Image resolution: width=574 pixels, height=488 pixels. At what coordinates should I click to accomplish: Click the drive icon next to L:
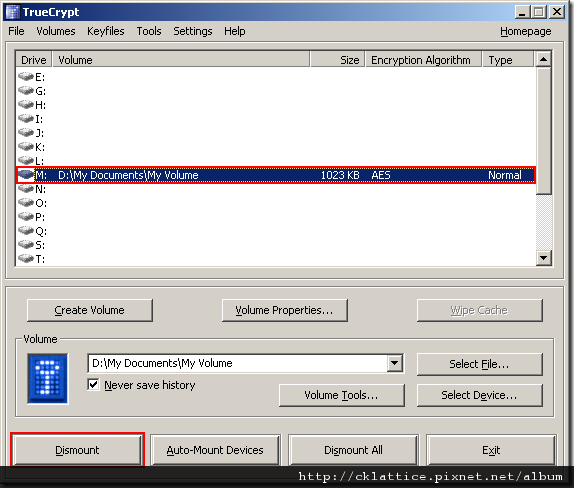coord(26,161)
